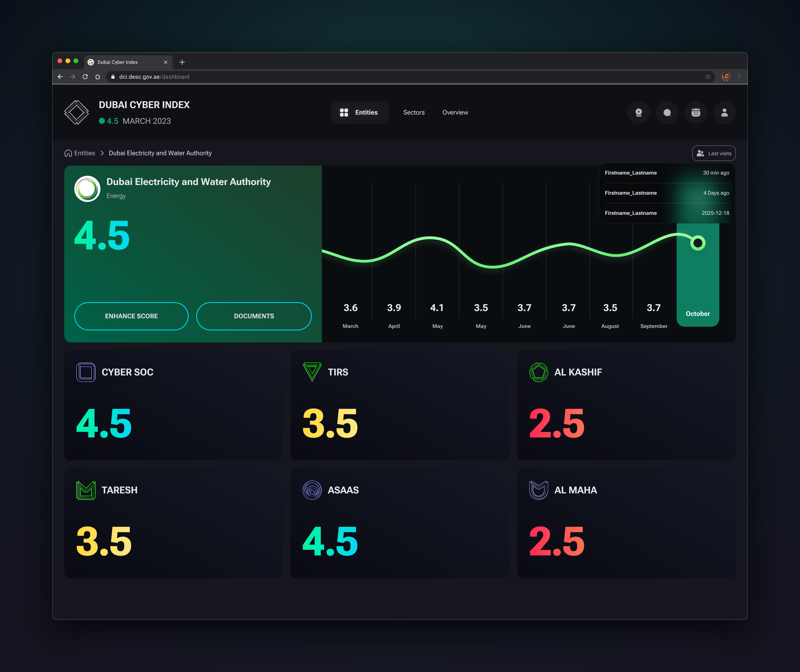Click the Cyber SOC square icon
The width and height of the screenshot is (800, 672).
point(86,372)
